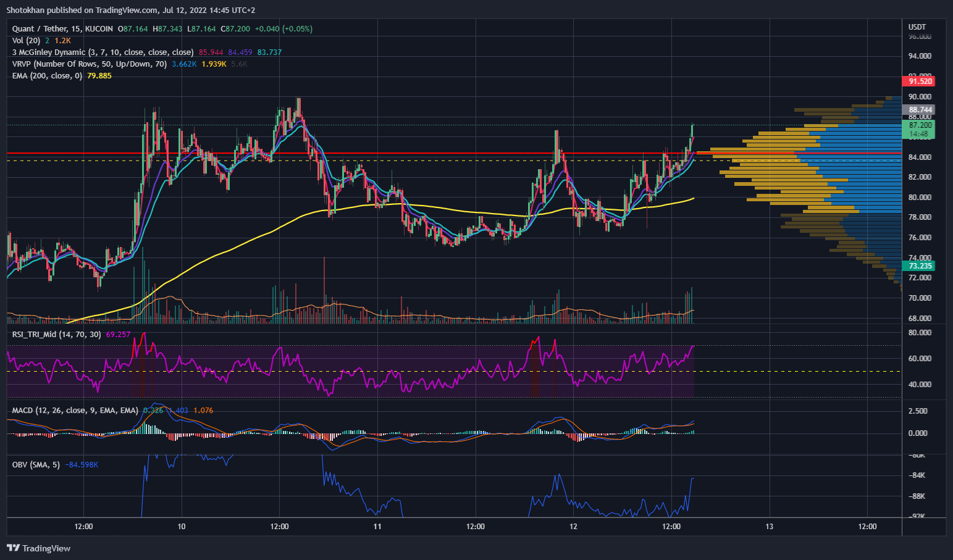Viewport: 953px width, 560px height.
Task: Click the 68.000 price axis label
Action: point(920,319)
